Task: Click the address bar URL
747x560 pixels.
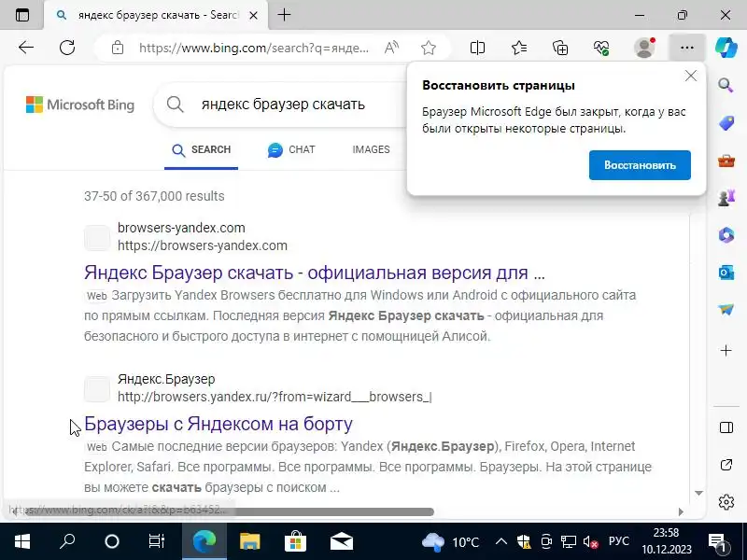Action: pyautogui.click(x=253, y=48)
